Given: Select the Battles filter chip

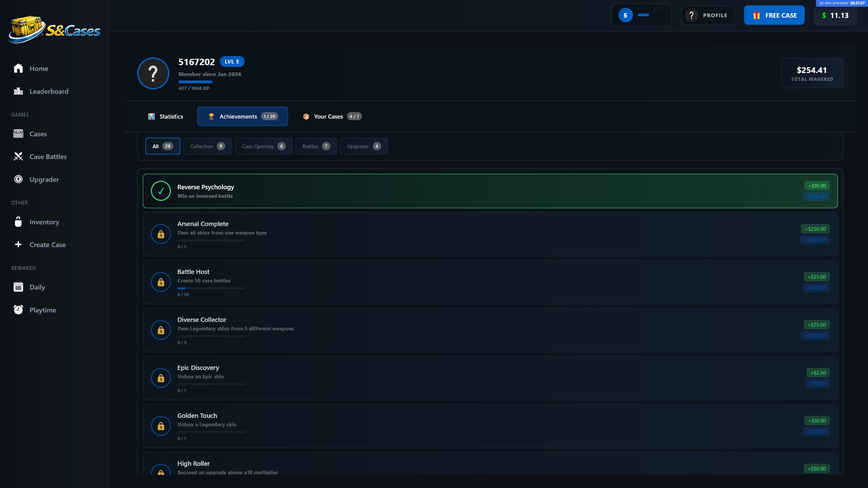Looking at the screenshot, I should pos(316,146).
